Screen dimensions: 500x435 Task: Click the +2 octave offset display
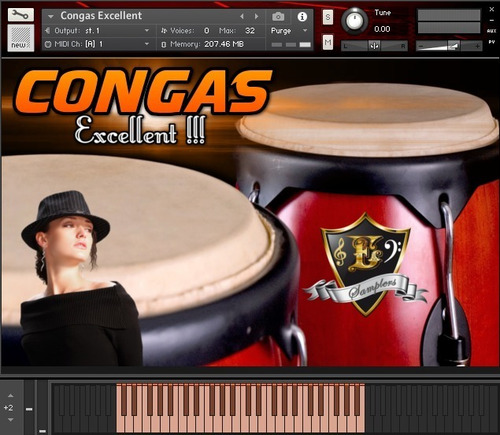tap(8, 408)
